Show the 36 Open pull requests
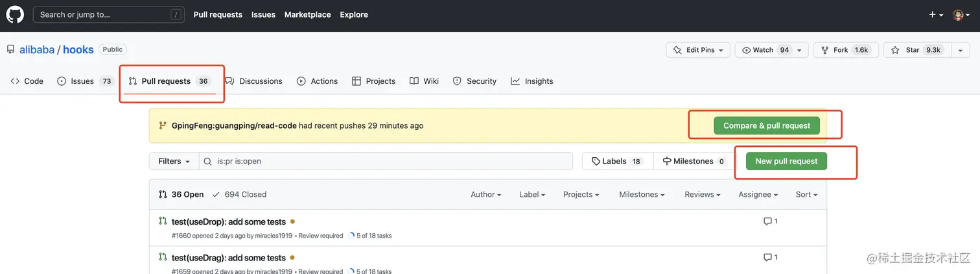980x274 pixels. coord(181,194)
